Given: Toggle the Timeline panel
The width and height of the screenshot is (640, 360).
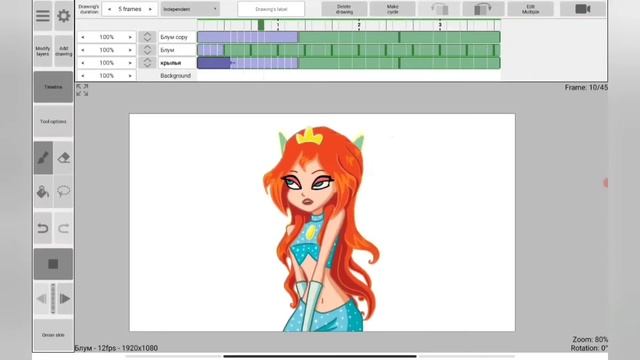Looking at the screenshot, I should [53, 87].
